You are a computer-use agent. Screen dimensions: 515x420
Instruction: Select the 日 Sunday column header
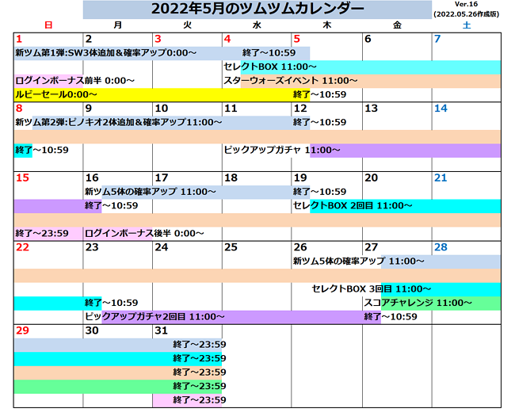[x=48, y=25]
